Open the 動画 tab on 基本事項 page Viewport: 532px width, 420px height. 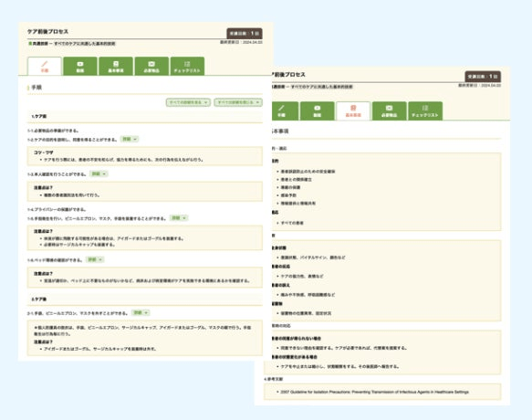[x=318, y=110]
